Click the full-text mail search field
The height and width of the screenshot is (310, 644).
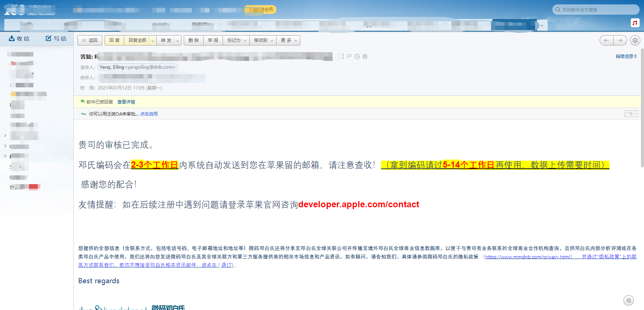coord(596,10)
